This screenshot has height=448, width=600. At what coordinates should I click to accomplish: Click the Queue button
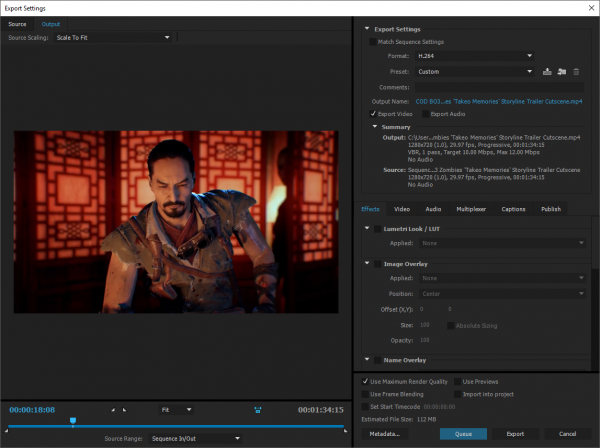pyautogui.click(x=463, y=434)
